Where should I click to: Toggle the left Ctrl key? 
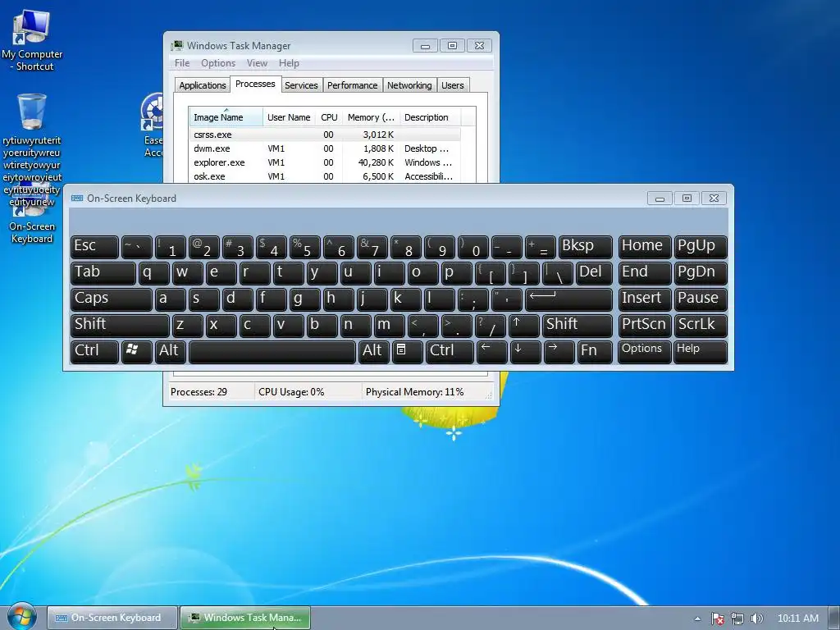[94, 352]
